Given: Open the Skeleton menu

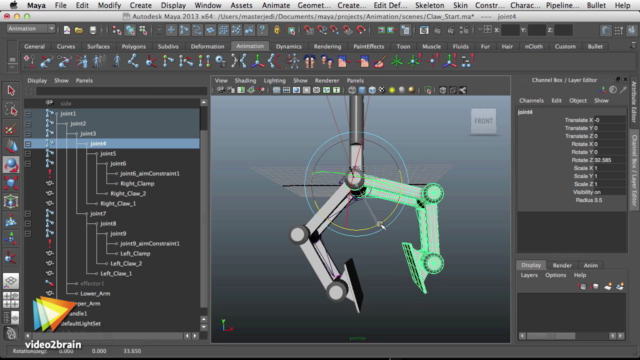Looking at the screenshot, I should tap(429, 5).
